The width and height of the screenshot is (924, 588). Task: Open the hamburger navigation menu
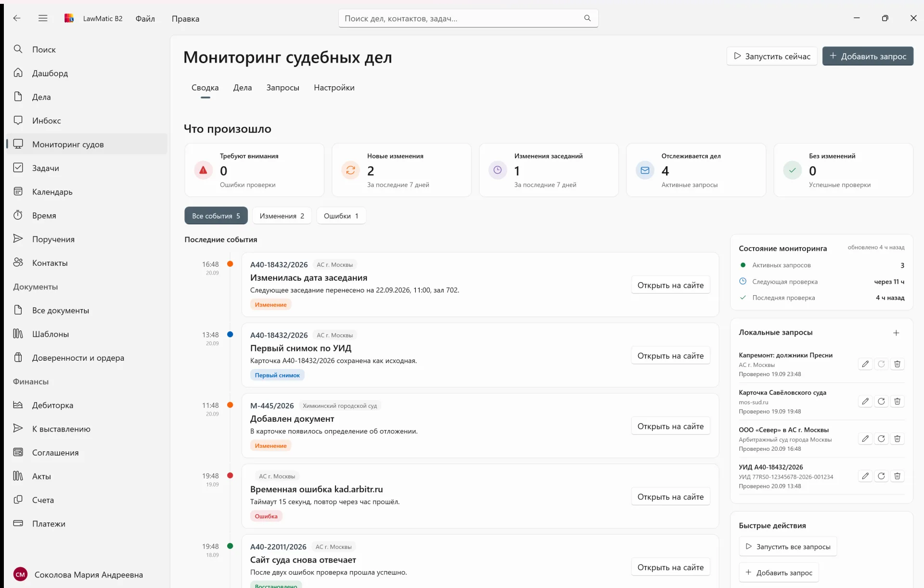(43, 18)
